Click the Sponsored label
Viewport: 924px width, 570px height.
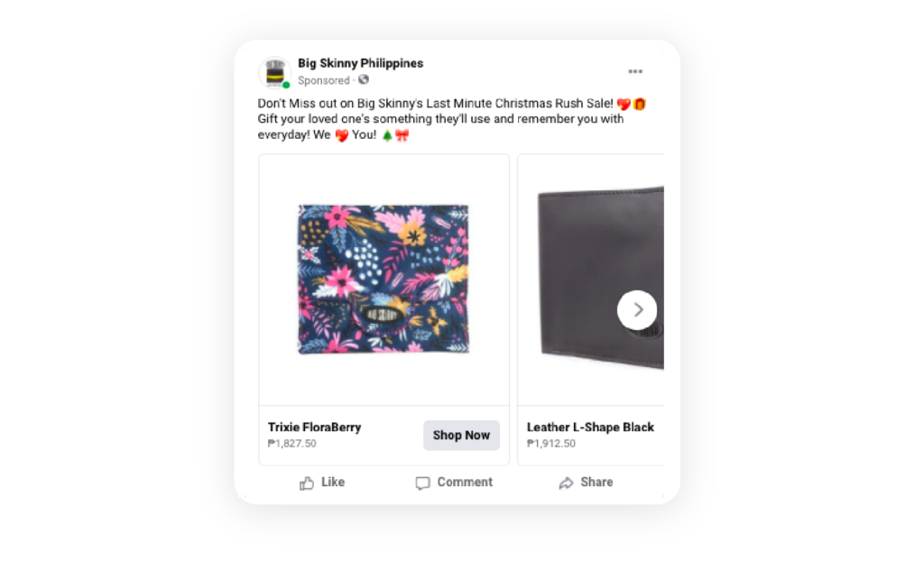(x=324, y=80)
